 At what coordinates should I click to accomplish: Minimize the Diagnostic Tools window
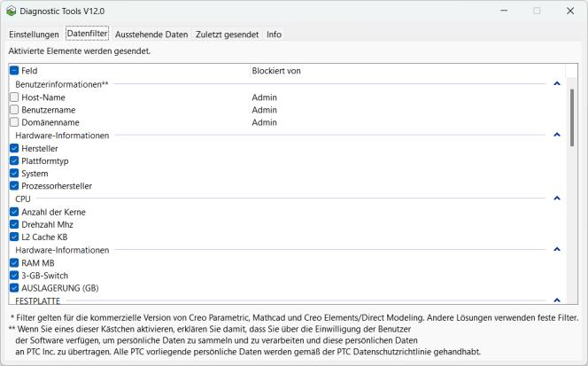(504, 11)
